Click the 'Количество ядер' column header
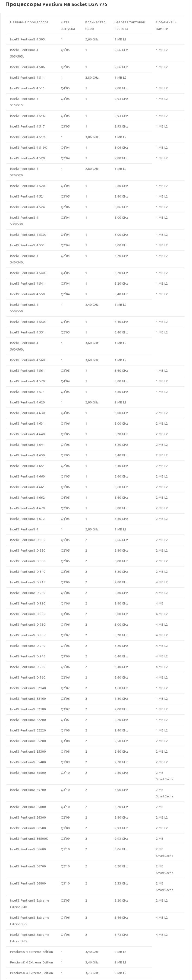Viewport: 192px width, 980px height. 95,25
